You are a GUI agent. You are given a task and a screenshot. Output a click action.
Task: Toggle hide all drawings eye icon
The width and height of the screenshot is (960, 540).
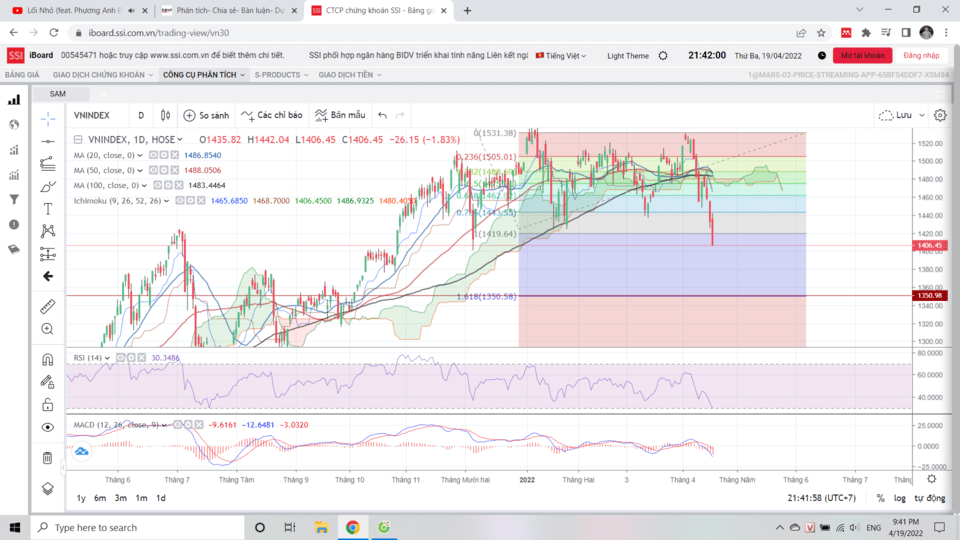coord(47,427)
